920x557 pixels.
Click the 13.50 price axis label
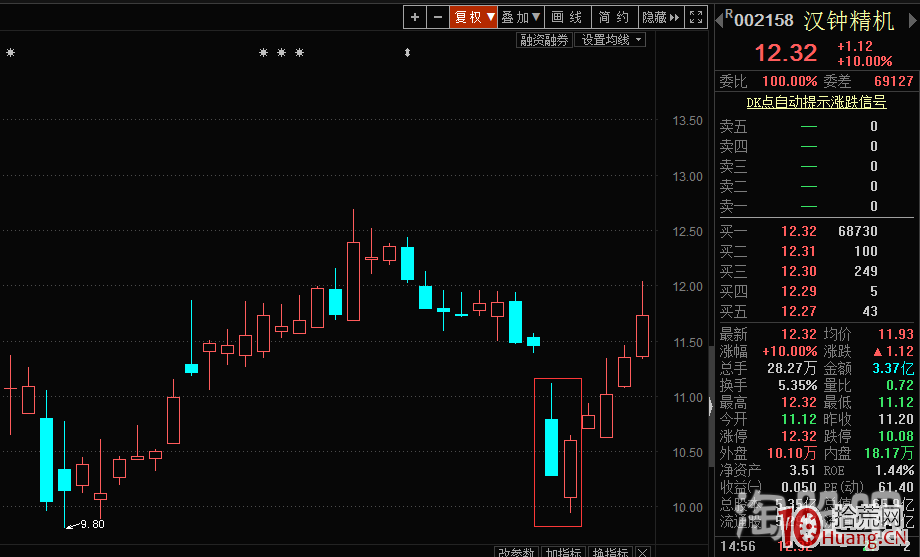click(x=687, y=121)
